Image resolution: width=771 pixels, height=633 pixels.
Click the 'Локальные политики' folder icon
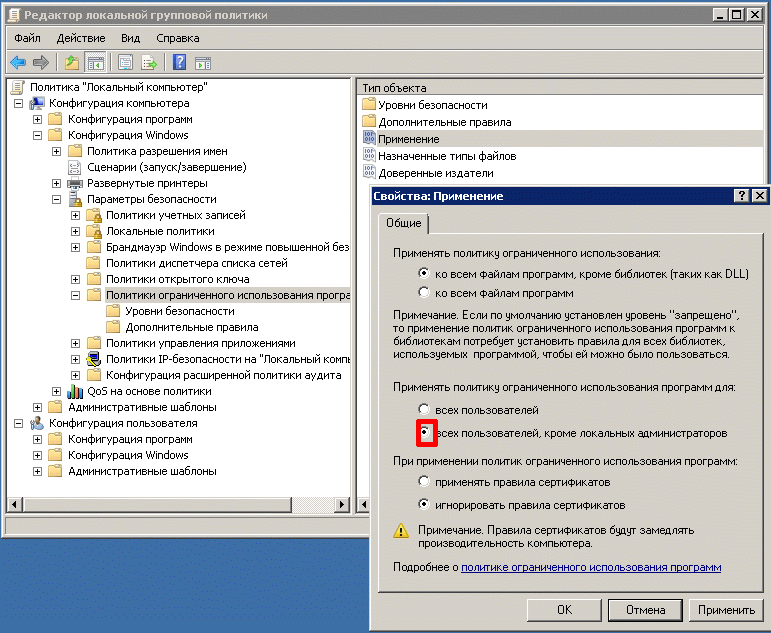point(93,231)
